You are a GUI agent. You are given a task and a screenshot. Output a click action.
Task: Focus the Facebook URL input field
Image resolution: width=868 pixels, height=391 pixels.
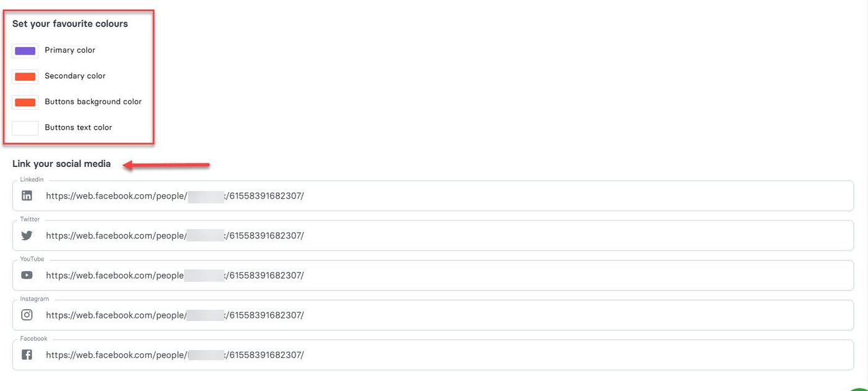(x=496, y=354)
